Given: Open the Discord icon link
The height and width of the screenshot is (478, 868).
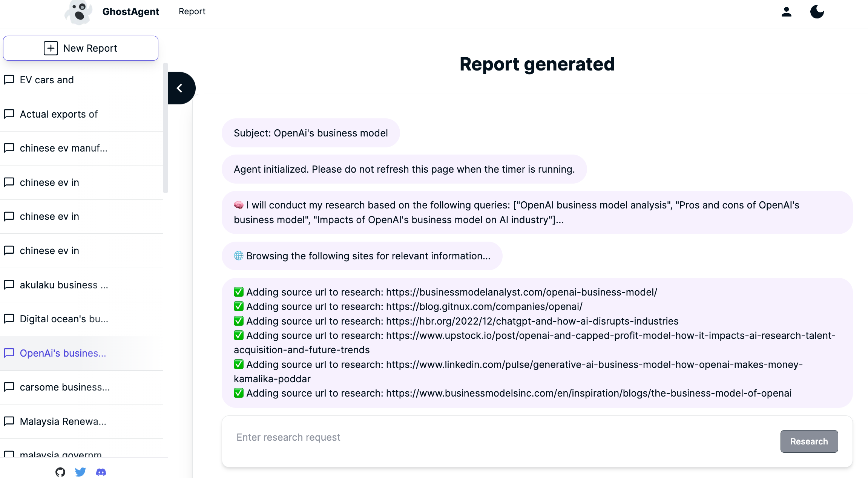Looking at the screenshot, I should pyautogui.click(x=101, y=472).
